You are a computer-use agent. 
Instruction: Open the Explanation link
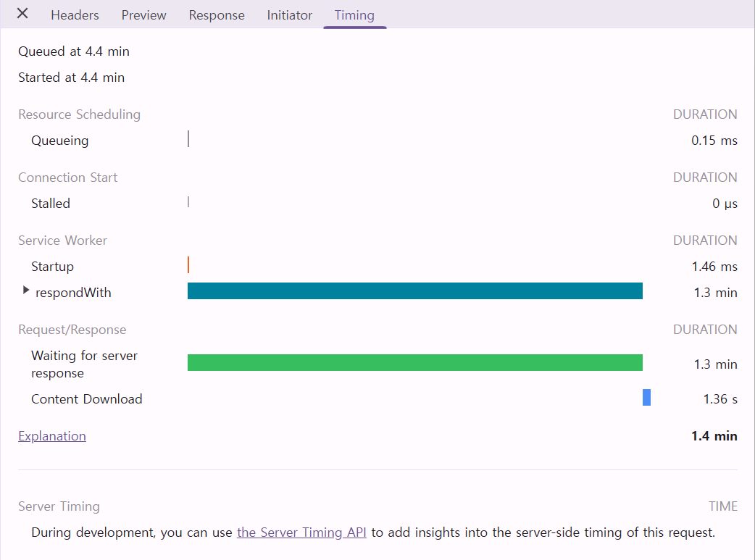click(52, 436)
